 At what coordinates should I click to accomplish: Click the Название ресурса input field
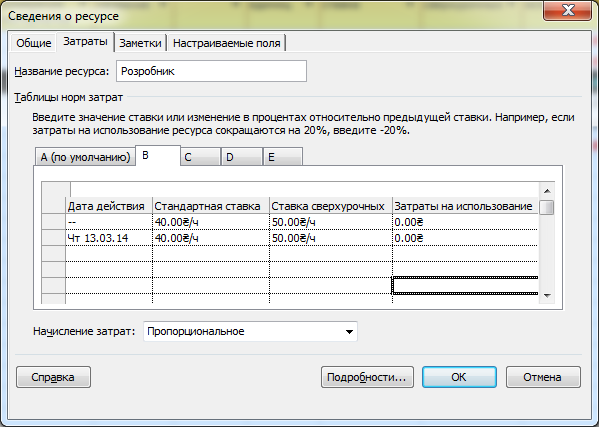click(211, 71)
